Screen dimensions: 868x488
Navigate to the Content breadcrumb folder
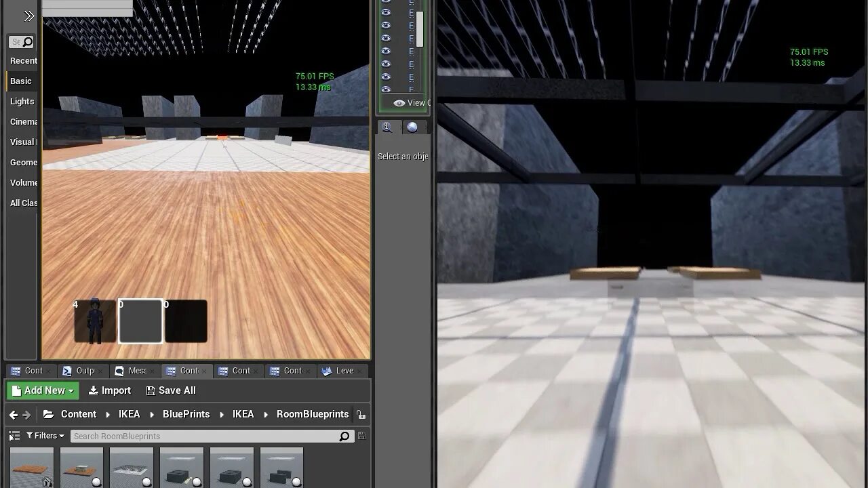pos(79,414)
